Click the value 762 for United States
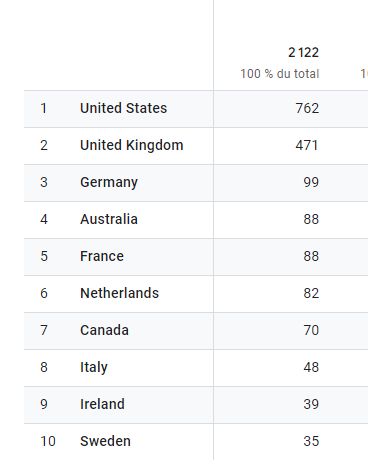Viewport: 368px width, 468px height. (307, 108)
